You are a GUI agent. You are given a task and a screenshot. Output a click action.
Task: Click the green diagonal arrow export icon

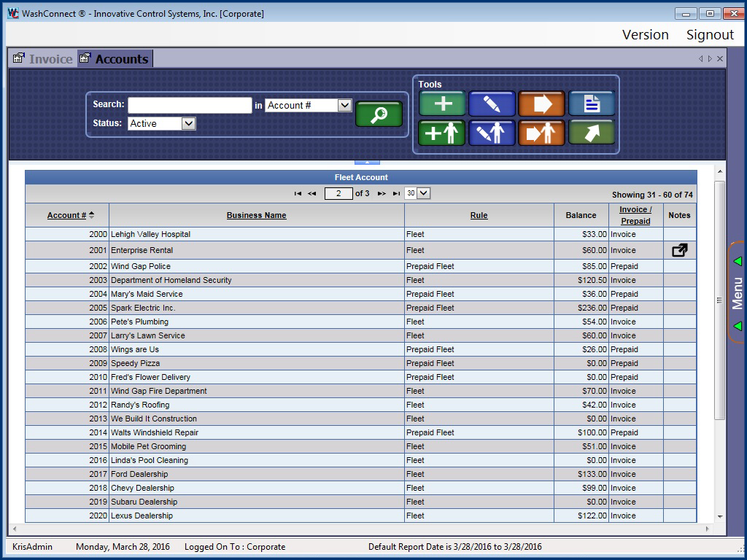591,133
